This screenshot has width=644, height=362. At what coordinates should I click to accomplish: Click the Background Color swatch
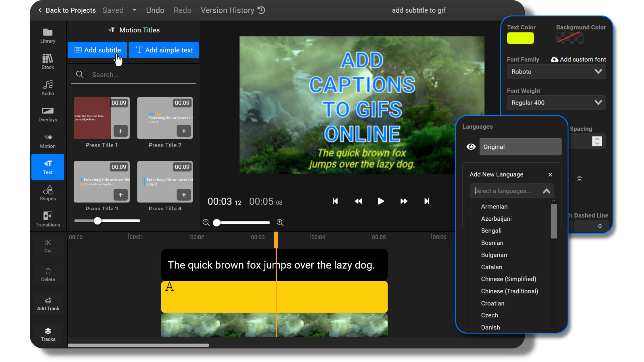point(570,38)
